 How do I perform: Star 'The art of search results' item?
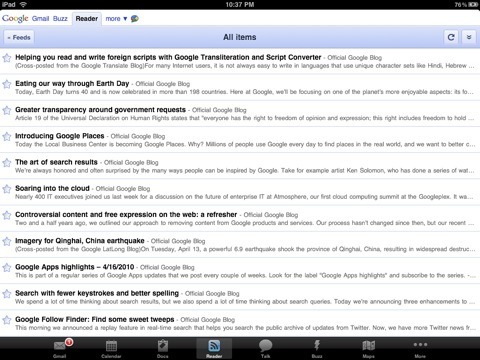pyautogui.click(x=7, y=163)
